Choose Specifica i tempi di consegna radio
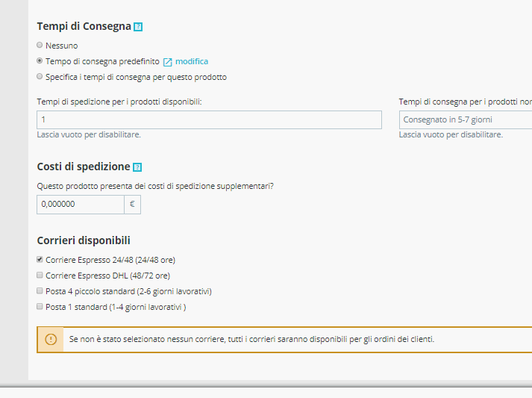The height and width of the screenshot is (398, 532). [40, 77]
